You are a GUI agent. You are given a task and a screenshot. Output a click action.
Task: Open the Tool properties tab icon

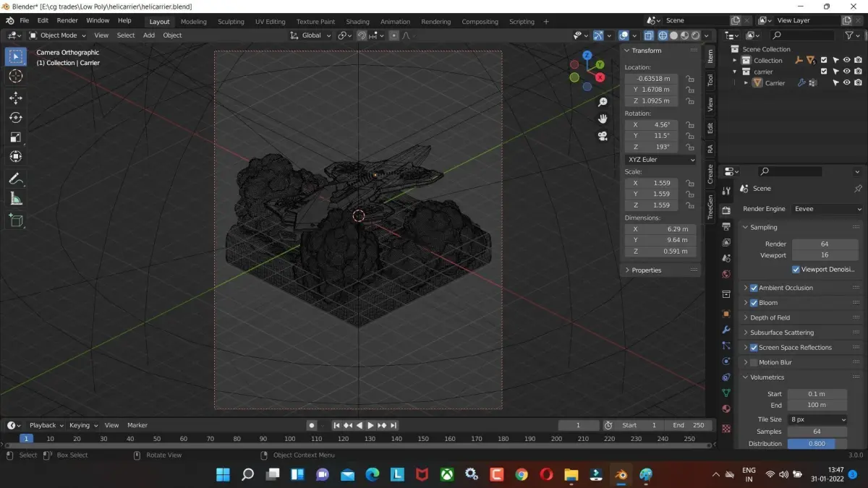point(726,189)
